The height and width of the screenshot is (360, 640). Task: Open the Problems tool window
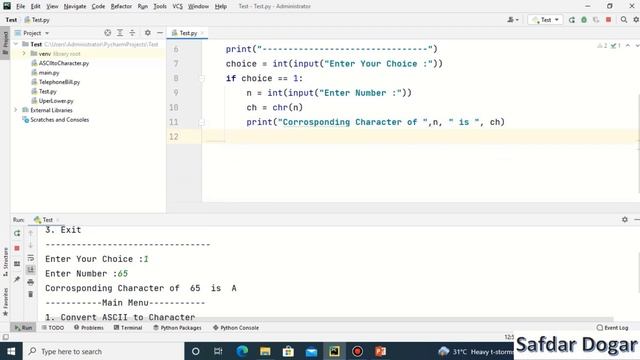pyautogui.click(x=89, y=328)
